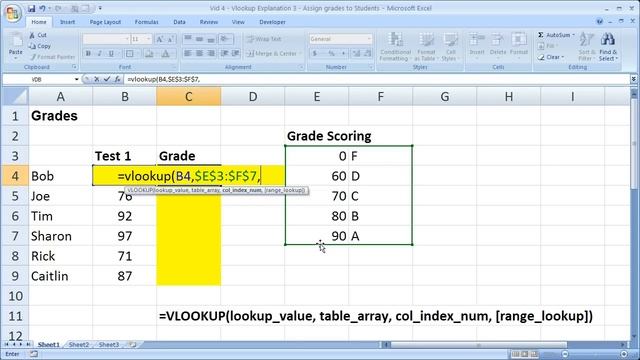Viewport: 640px width, 360px height.
Task: Open the Name Box dropdown arrow
Action: (x=76, y=79)
